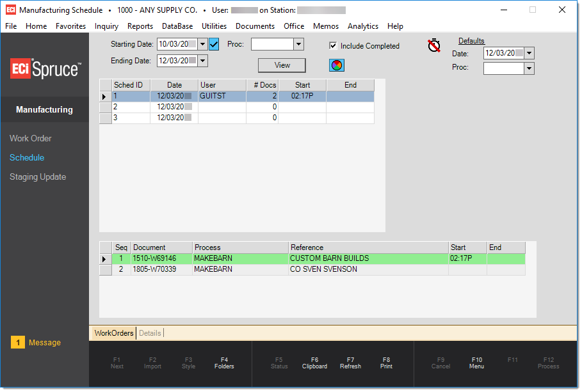Click the Defaults Date input field

504,53
